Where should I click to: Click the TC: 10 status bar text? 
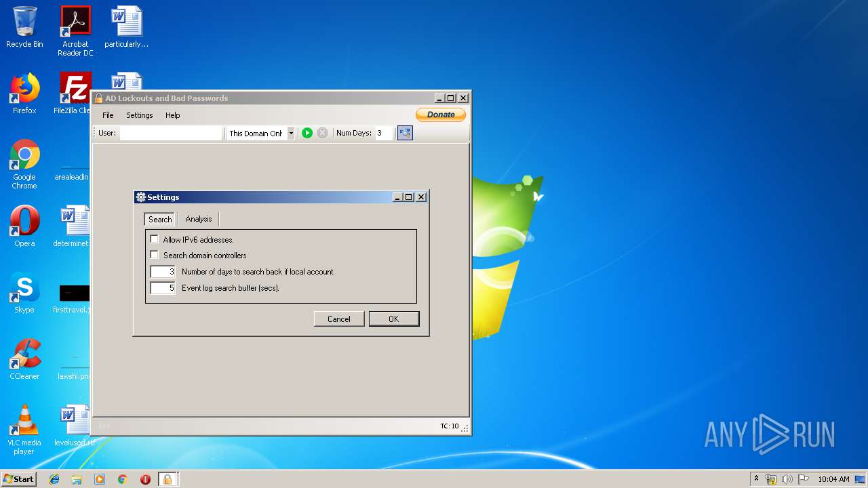(x=450, y=426)
